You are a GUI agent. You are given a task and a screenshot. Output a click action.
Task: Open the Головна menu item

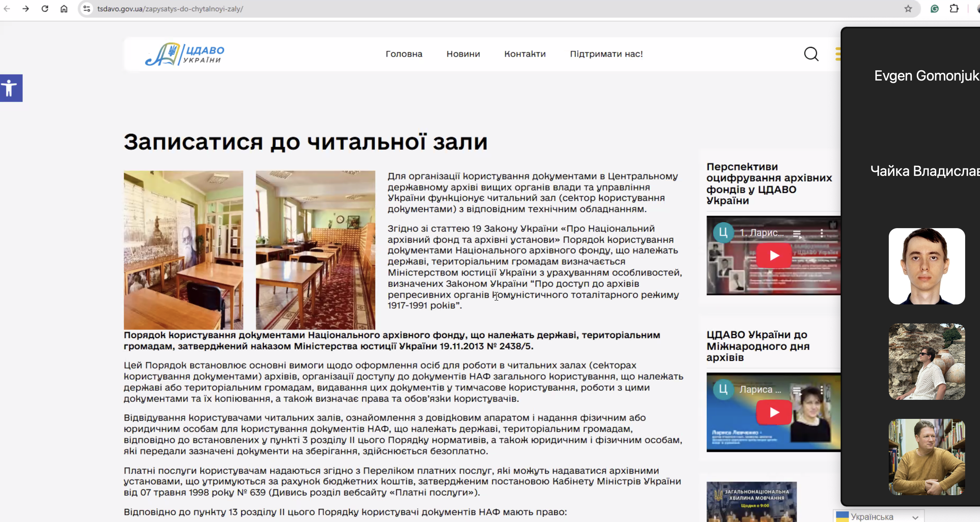pos(404,54)
